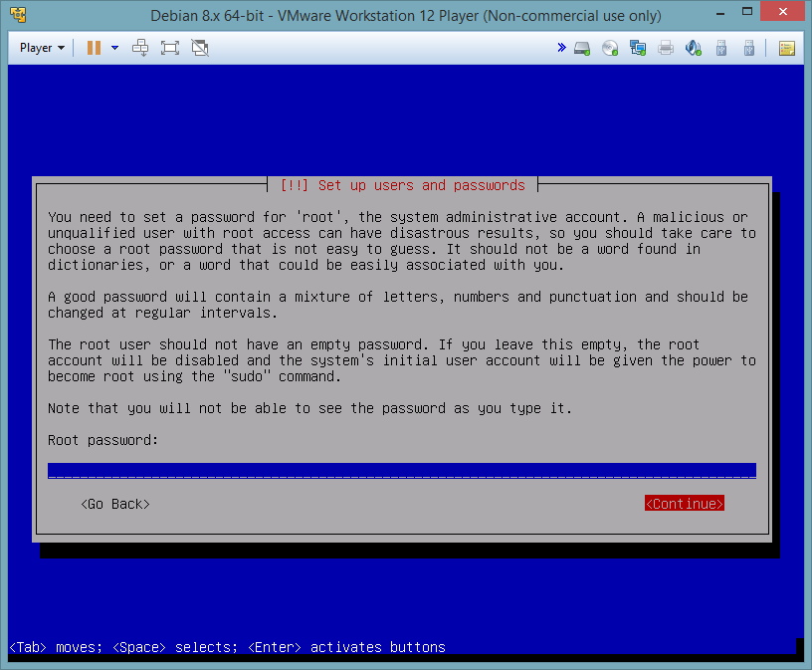812x670 pixels.
Task: Activate the Continue button
Action: tap(684, 504)
